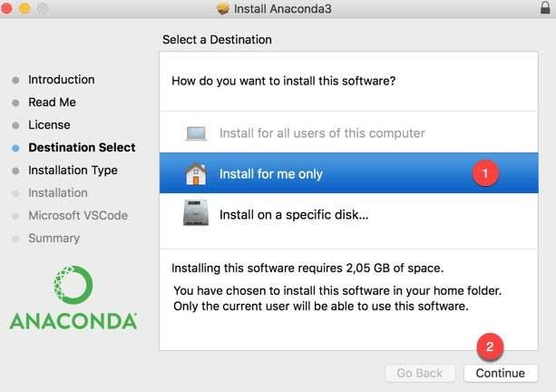Click the hard disk drive icon

click(x=196, y=215)
